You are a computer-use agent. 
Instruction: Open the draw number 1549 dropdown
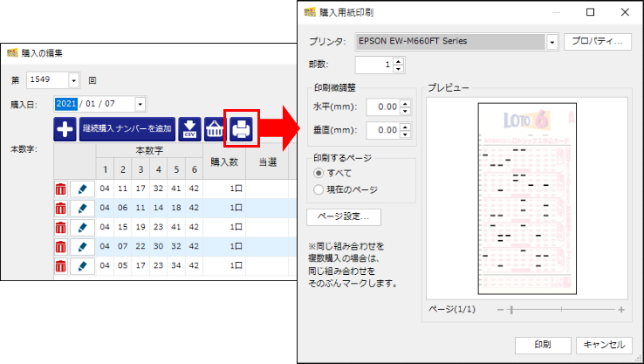pos(74,80)
